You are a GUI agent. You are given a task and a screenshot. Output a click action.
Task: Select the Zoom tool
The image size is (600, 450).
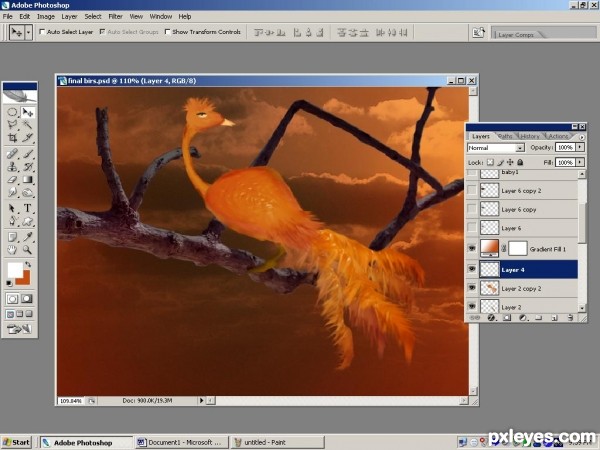(28, 249)
